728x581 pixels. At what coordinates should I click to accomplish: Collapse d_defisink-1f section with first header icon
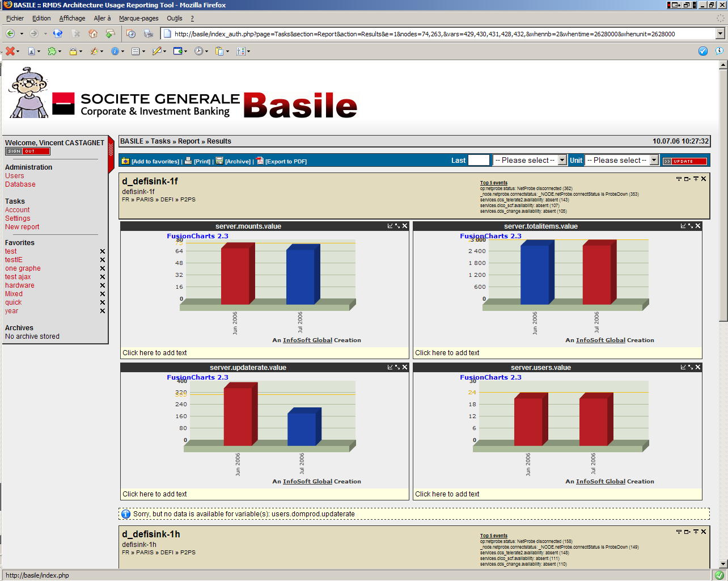tap(679, 179)
